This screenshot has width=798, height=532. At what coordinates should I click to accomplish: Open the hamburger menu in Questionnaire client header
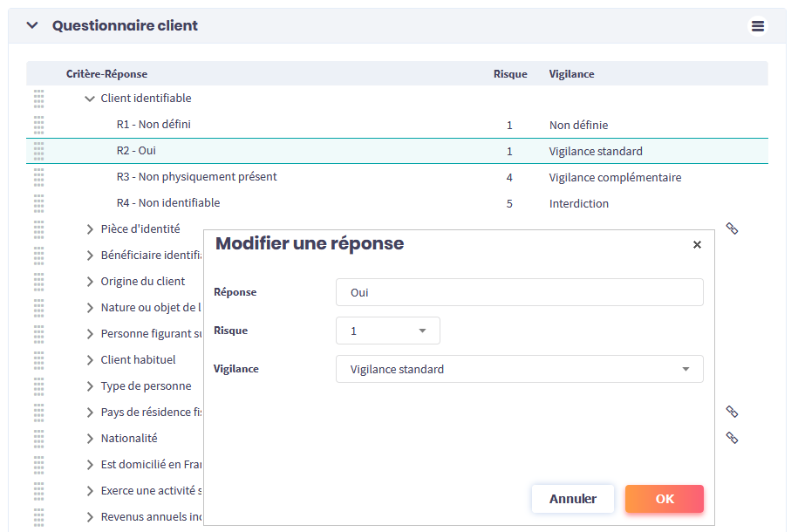click(x=758, y=26)
